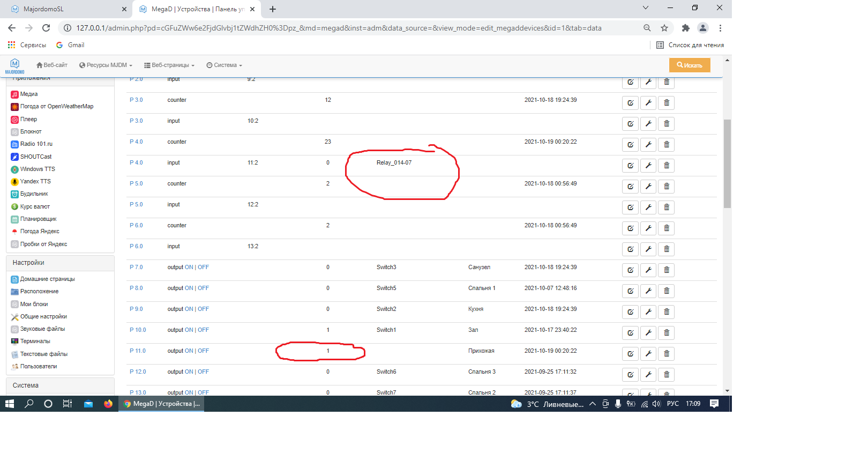Click the edit icon for P 7.0 output row
This screenshot has height=460, width=868.
click(630, 270)
